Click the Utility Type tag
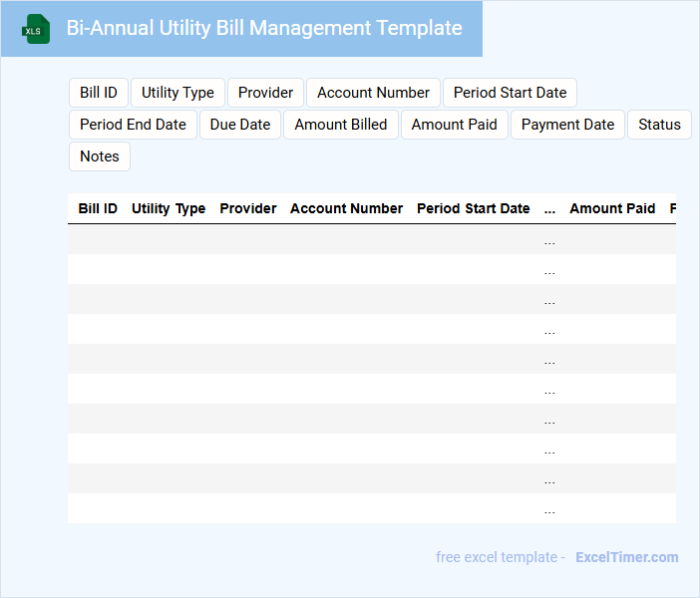The height and width of the screenshot is (598, 700). [177, 93]
